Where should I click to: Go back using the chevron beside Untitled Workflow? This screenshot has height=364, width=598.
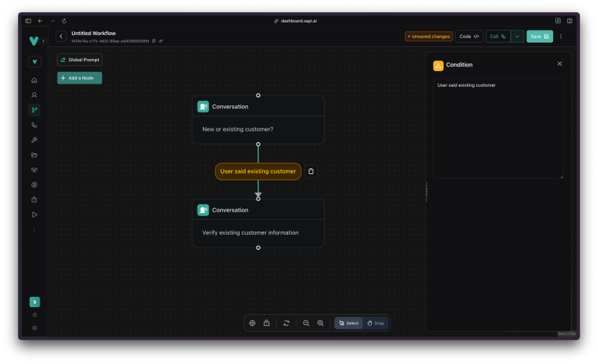61,37
